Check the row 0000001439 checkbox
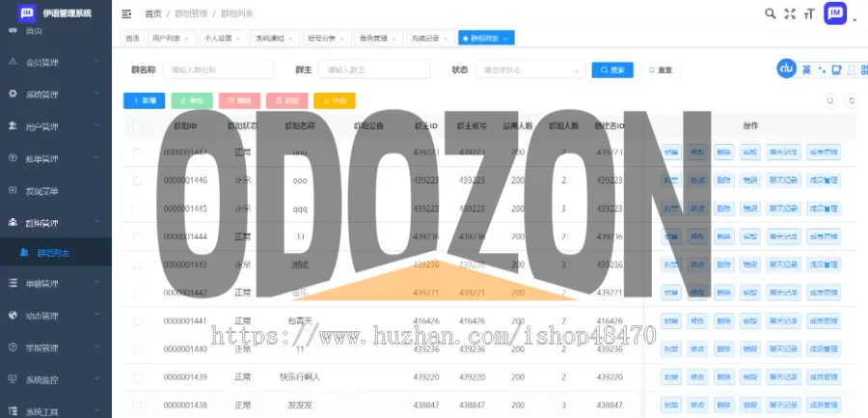868x418 pixels. (x=137, y=377)
